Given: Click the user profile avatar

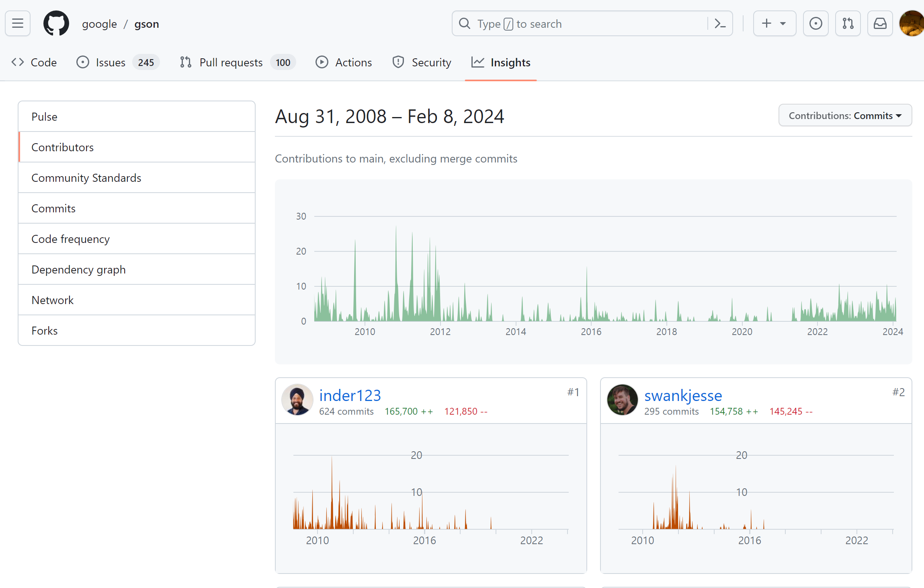Looking at the screenshot, I should (x=912, y=23).
